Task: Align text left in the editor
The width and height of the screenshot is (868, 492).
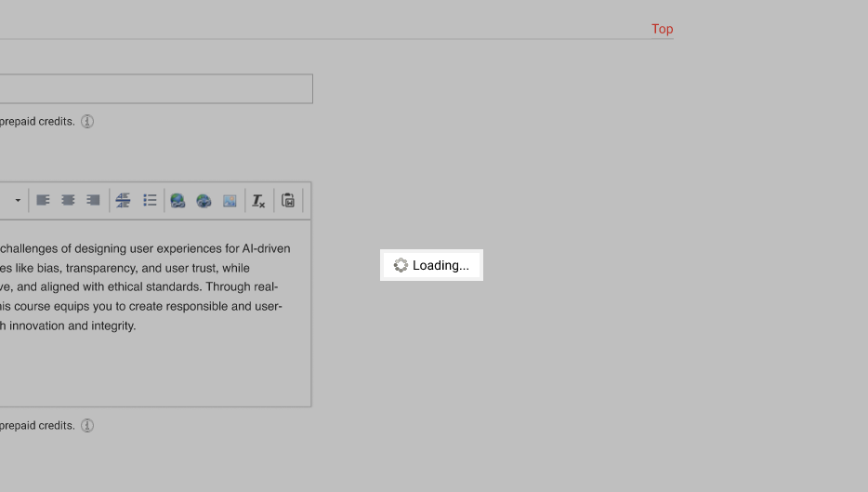Action: pos(43,200)
